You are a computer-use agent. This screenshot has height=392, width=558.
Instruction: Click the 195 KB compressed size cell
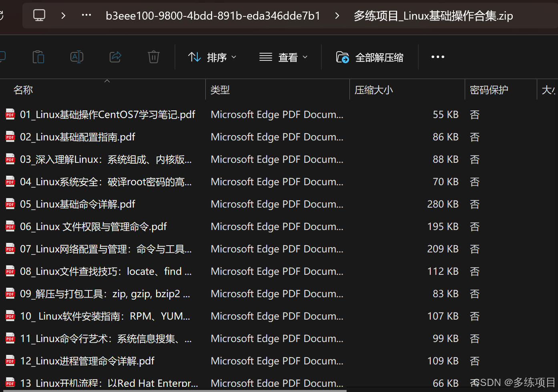[x=443, y=227]
